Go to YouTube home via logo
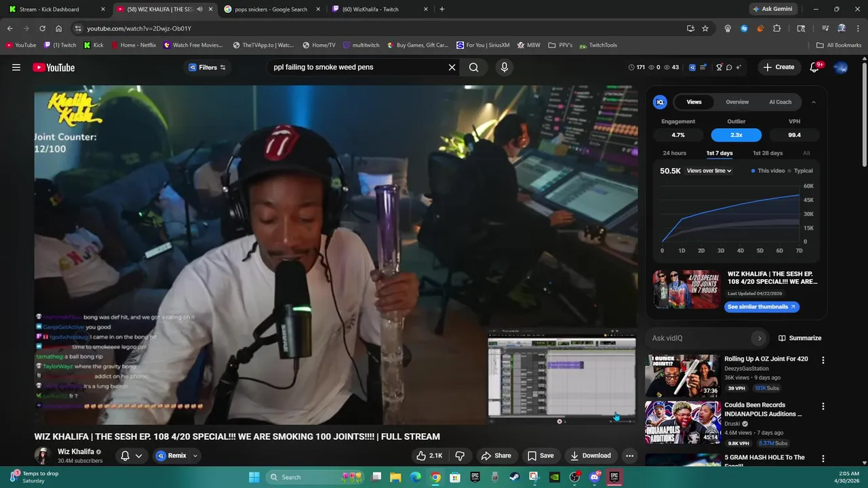The width and height of the screenshot is (868, 488). point(54,67)
